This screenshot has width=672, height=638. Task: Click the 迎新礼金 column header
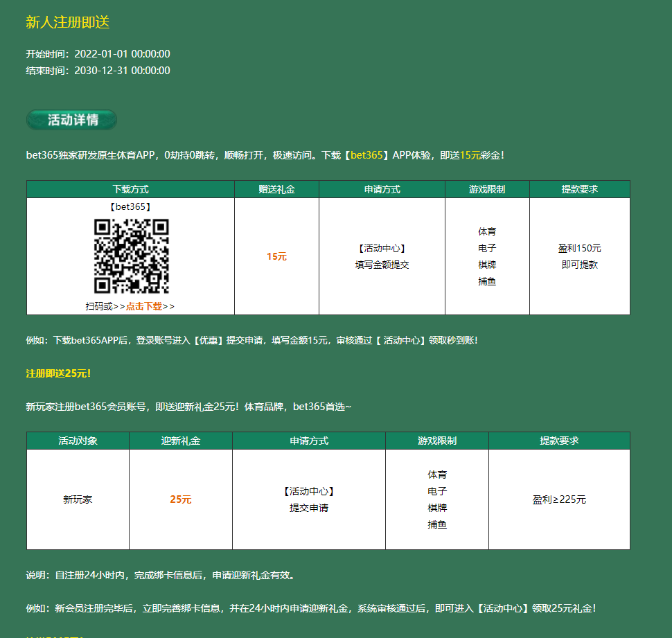(181, 441)
